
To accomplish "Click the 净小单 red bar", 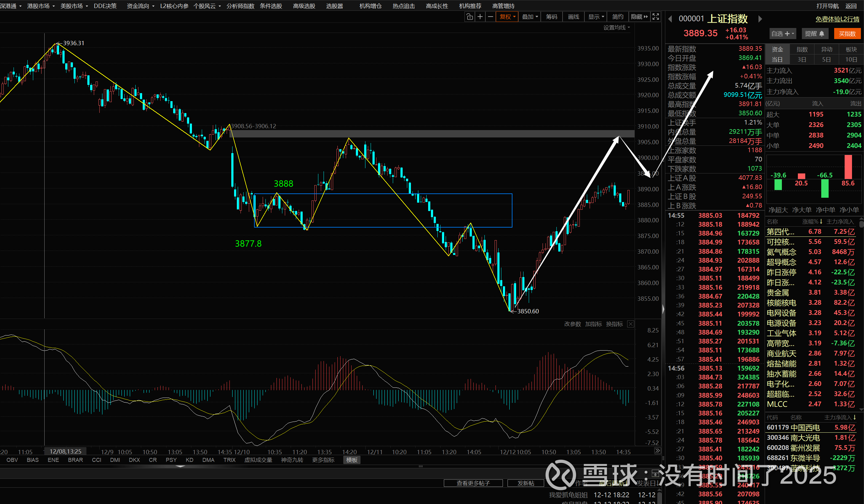I will click(x=848, y=167).
